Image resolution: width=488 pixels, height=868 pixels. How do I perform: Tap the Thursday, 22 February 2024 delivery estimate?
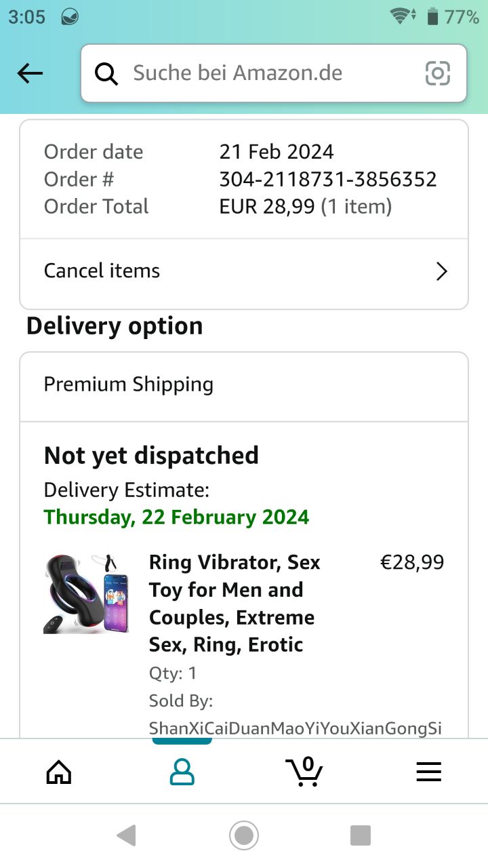tap(176, 517)
